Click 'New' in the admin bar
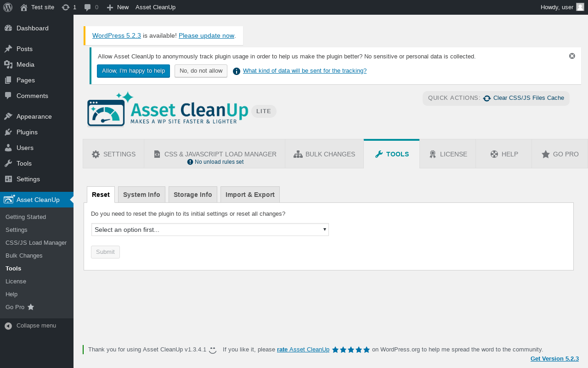Viewport: 588px width, 368px height. [x=123, y=7]
